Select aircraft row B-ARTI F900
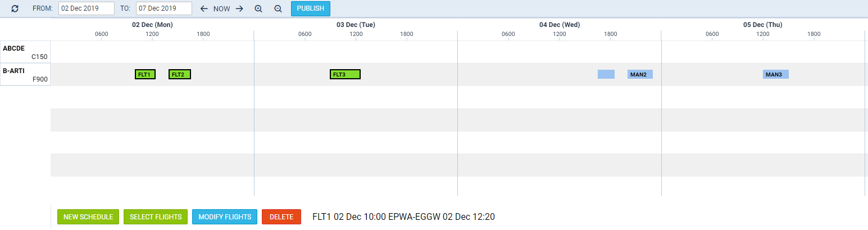This screenshot has height=230, width=868. pyautogui.click(x=25, y=74)
